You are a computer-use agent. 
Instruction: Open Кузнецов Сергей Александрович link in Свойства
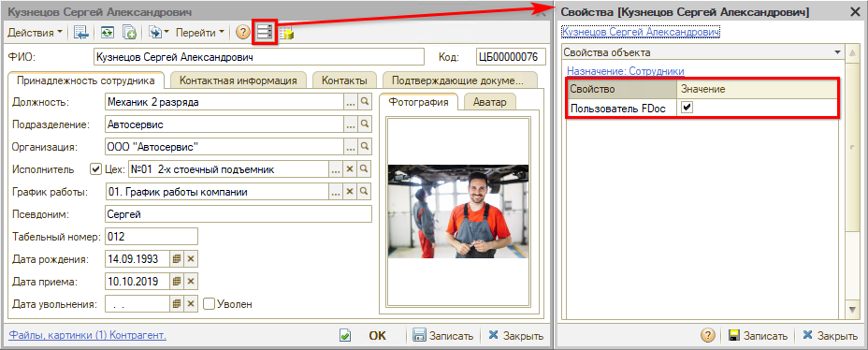tap(641, 33)
